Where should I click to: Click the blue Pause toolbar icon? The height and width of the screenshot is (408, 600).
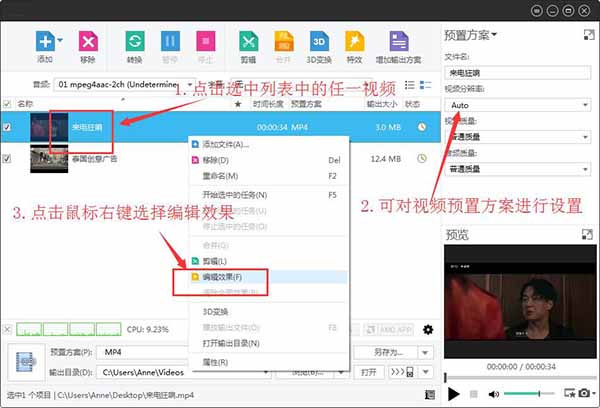pyautogui.click(x=170, y=41)
